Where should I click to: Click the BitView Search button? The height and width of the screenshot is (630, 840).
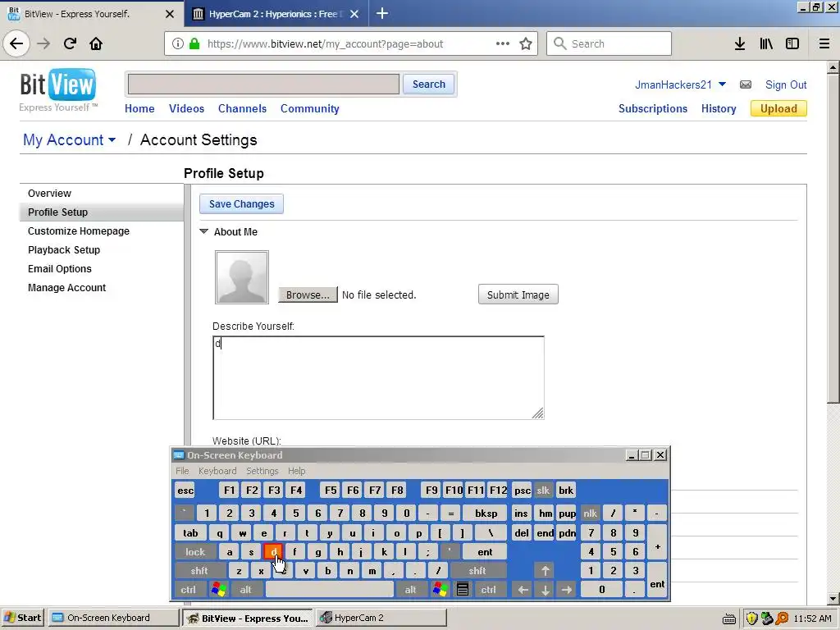(428, 84)
